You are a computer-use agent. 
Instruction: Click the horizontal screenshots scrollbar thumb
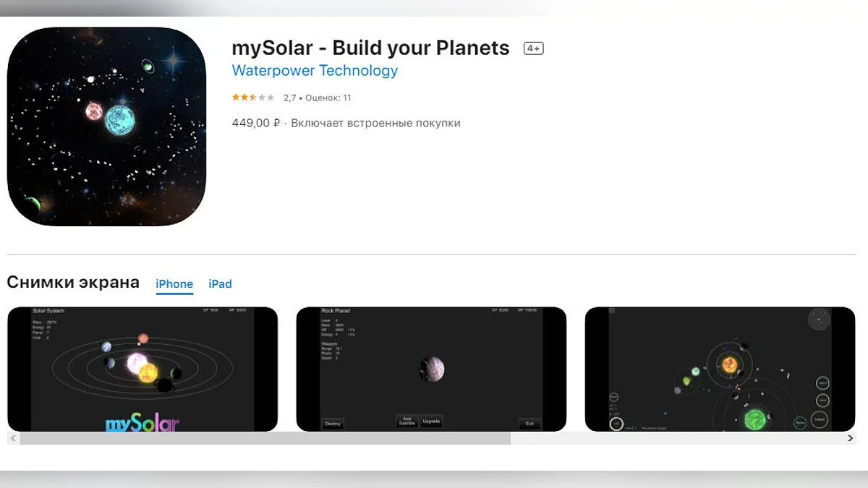[265, 438]
